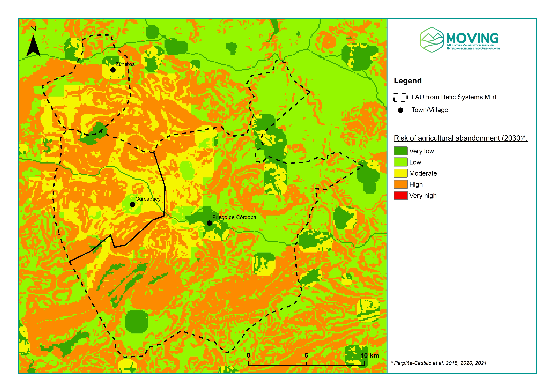Click the Low light green swatch
The width and height of the screenshot is (555, 392).
tap(401, 162)
